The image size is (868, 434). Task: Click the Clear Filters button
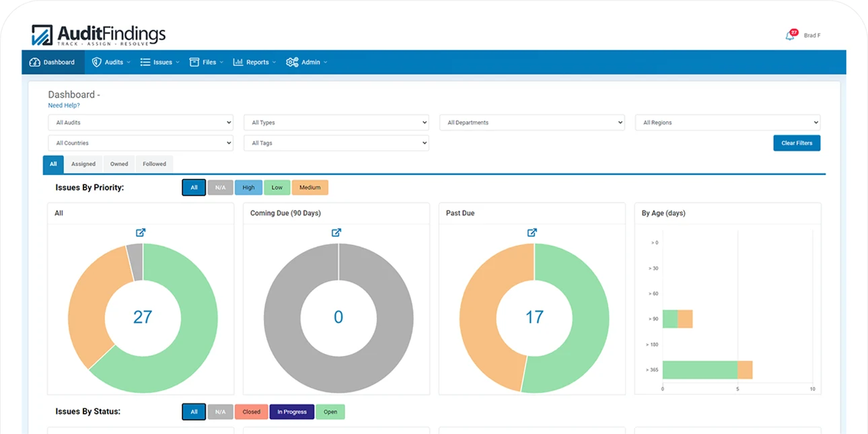(x=797, y=143)
